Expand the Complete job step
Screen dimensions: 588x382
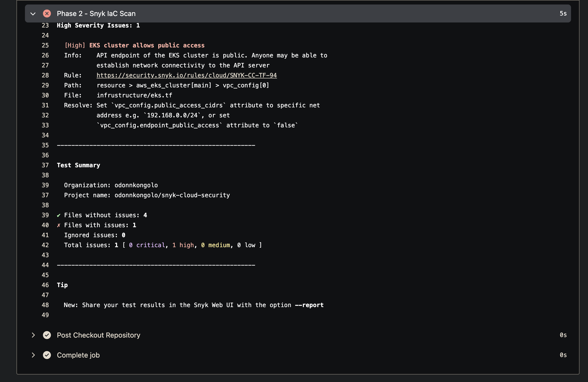33,355
